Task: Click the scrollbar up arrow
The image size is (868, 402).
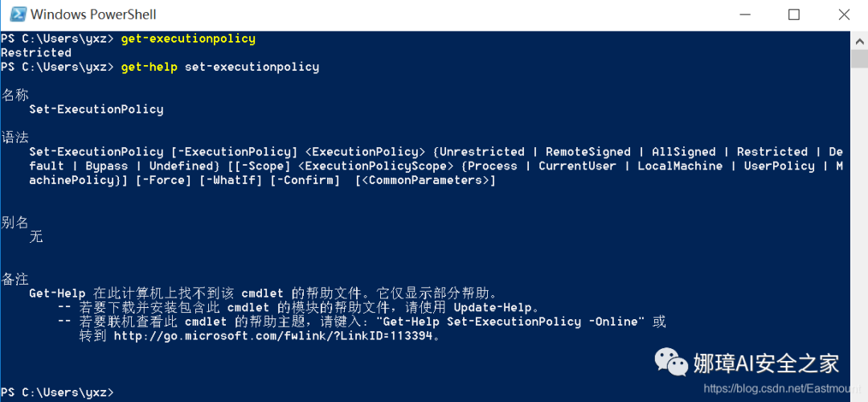Action: pyautogui.click(x=859, y=40)
